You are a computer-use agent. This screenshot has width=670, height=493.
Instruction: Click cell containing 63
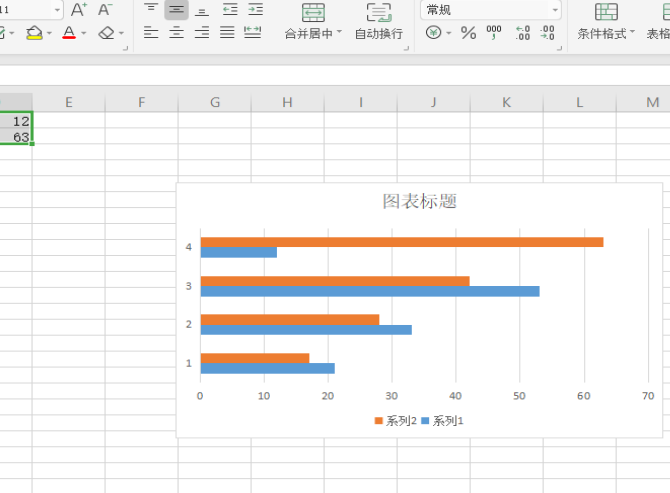point(16,136)
